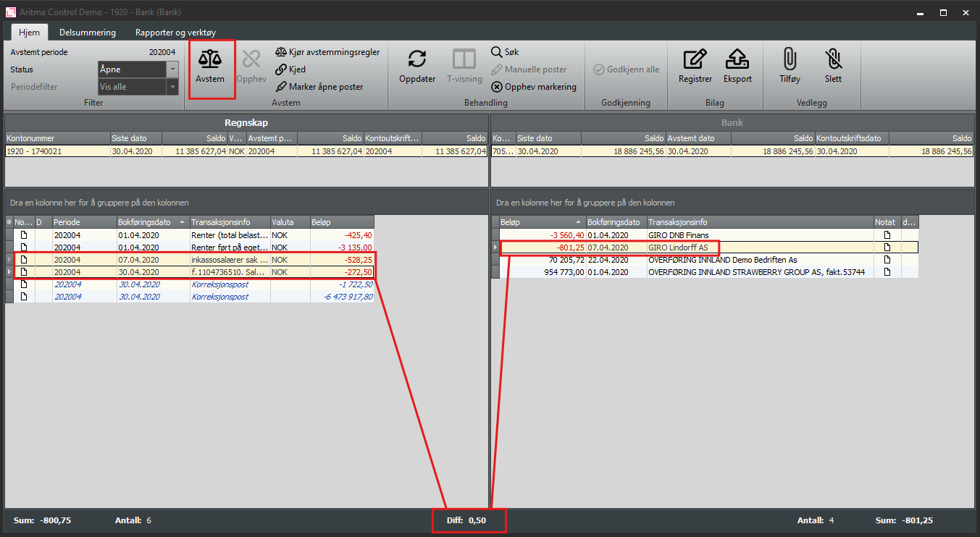Click the Oppdater refresh icon

coord(416,59)
